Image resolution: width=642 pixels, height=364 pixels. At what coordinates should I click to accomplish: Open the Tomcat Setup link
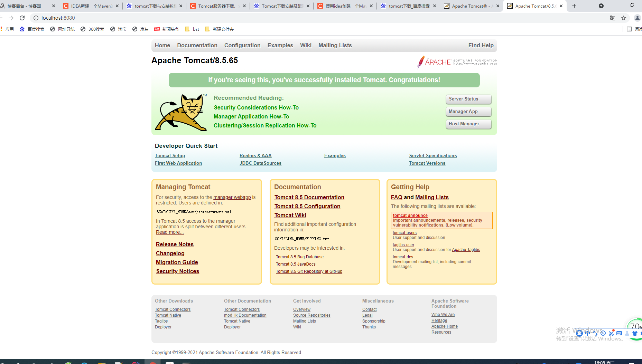[170, 156]
